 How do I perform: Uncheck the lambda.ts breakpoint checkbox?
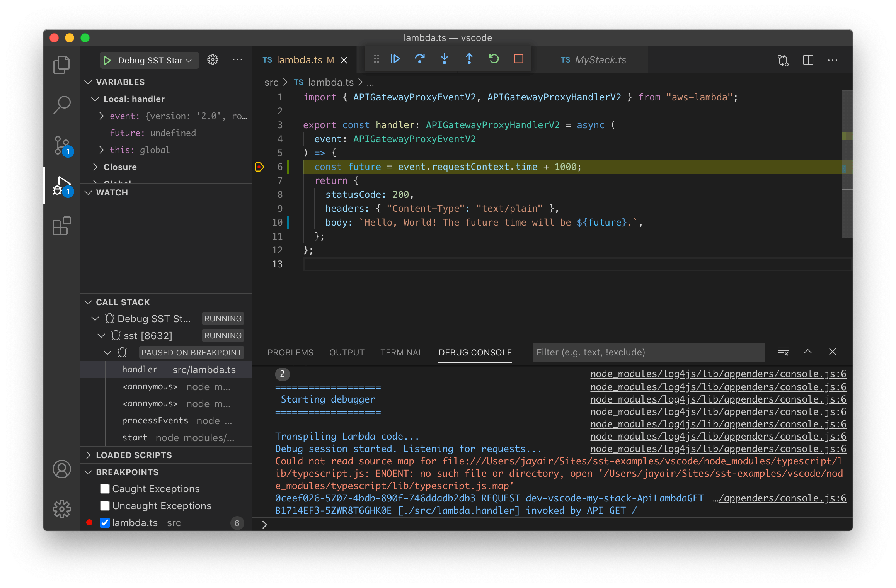click(x=105, y=523)
